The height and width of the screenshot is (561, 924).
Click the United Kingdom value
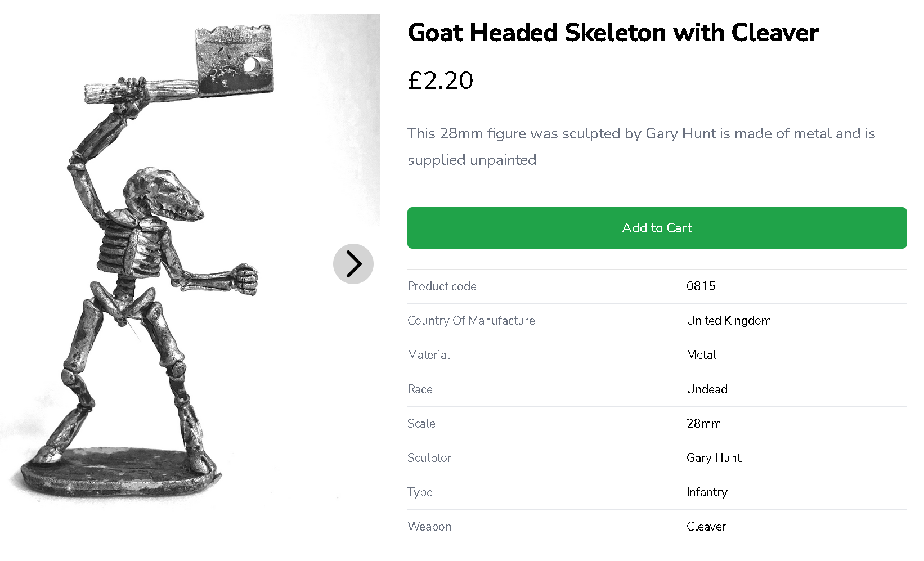[x=728, y=321]
